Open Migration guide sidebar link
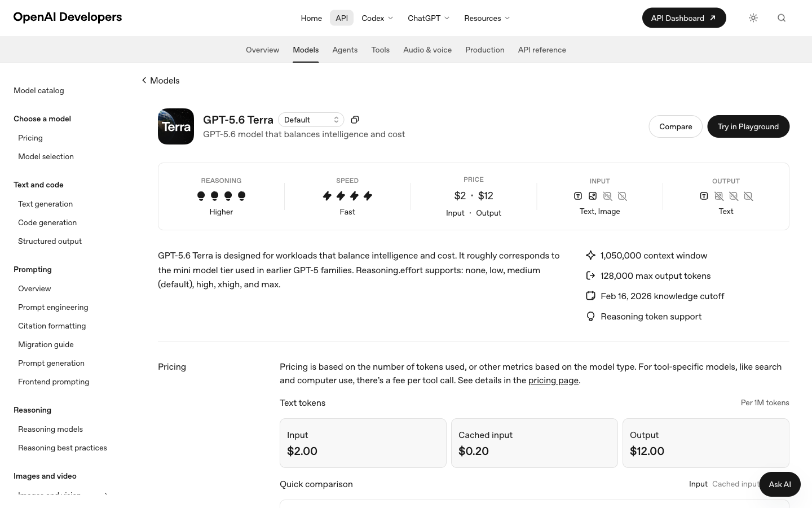This screenshot has height=508, width=812. pos(46,344)
